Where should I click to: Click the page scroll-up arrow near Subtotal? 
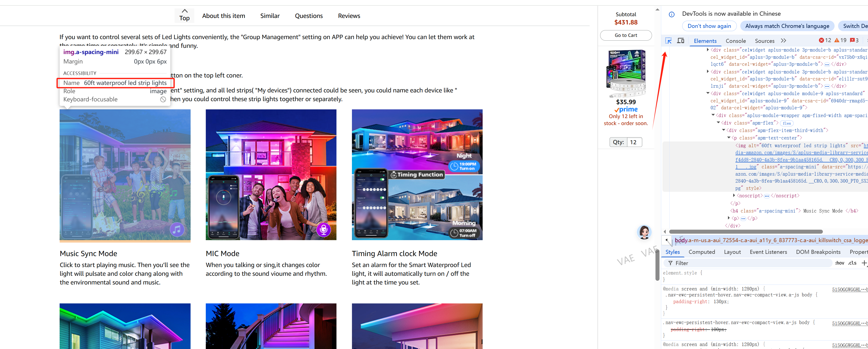tap(657, 10)
